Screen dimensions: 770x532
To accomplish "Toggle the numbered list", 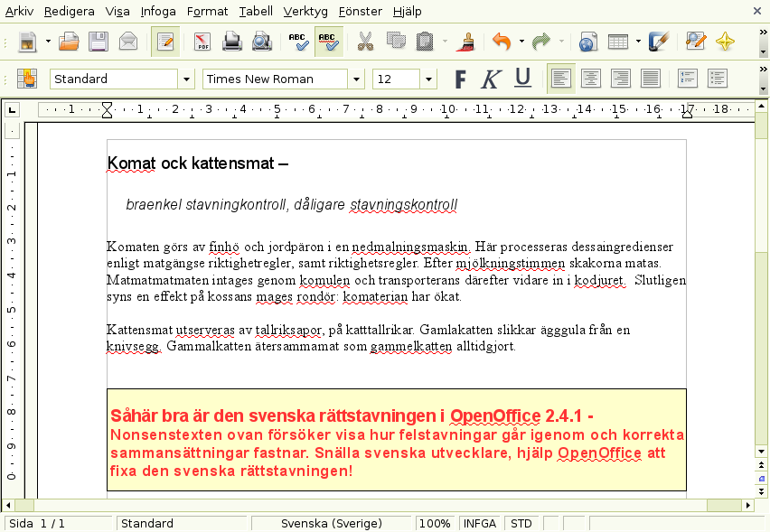I will coord(688,79).
